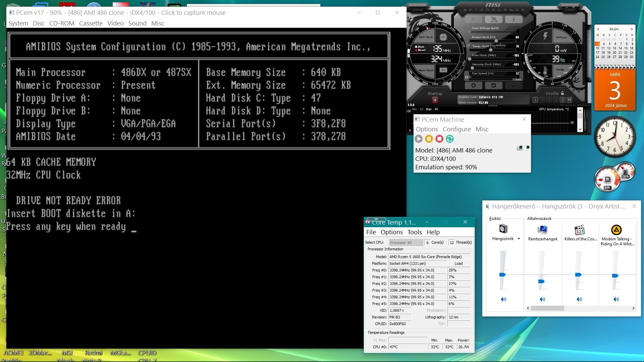The width and height of the screenshot is (644, 362).
Task: Start emulation with PCem Machine play button
Action: 419,139
